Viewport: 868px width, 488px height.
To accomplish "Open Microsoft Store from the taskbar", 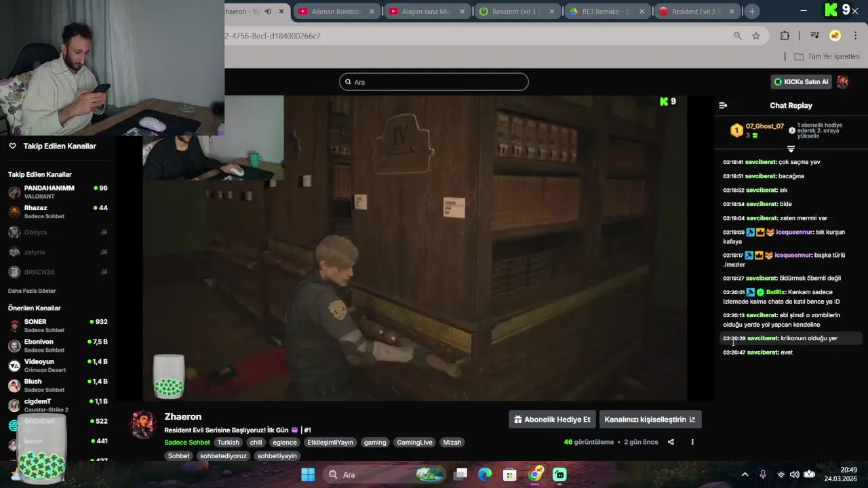I will click(x=510, y=474).
